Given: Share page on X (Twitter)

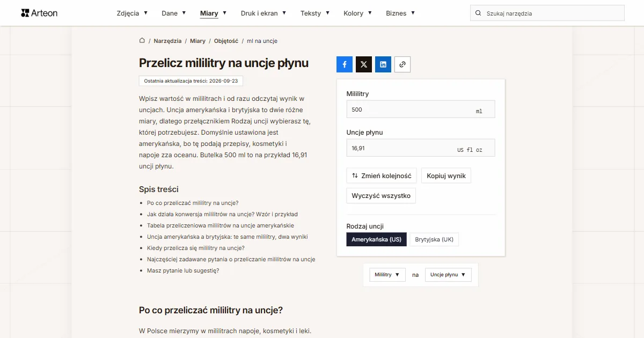Looking at the screenshot, I should coord(364,64).
